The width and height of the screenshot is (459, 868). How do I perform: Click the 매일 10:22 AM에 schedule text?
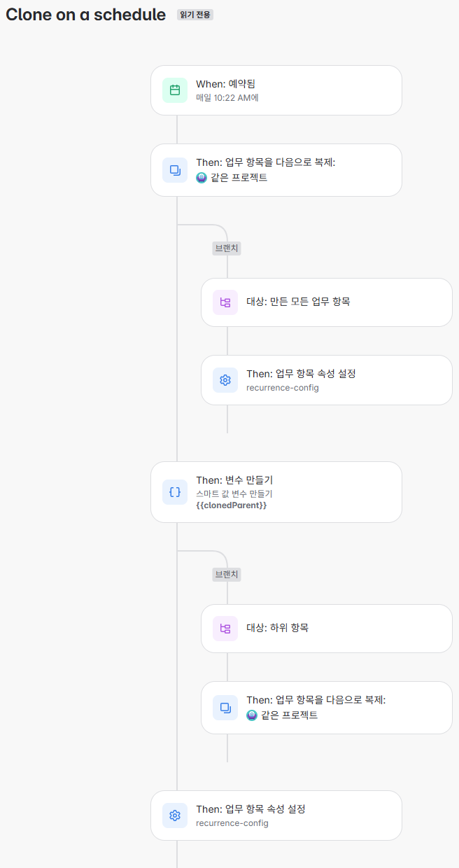click(227, 98)
